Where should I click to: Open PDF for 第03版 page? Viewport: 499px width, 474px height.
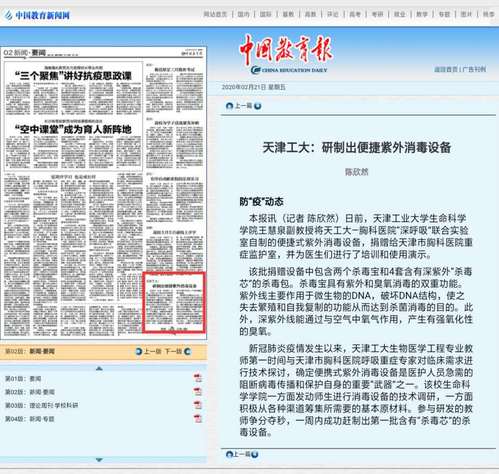pyautogui.click(x=198, y=405)
